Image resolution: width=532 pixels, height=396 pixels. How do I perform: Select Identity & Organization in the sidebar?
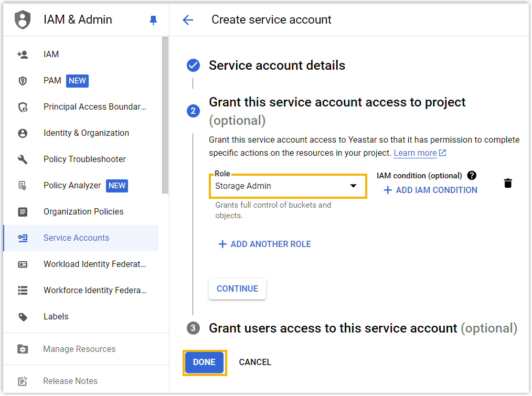click(x=86, y=133)
